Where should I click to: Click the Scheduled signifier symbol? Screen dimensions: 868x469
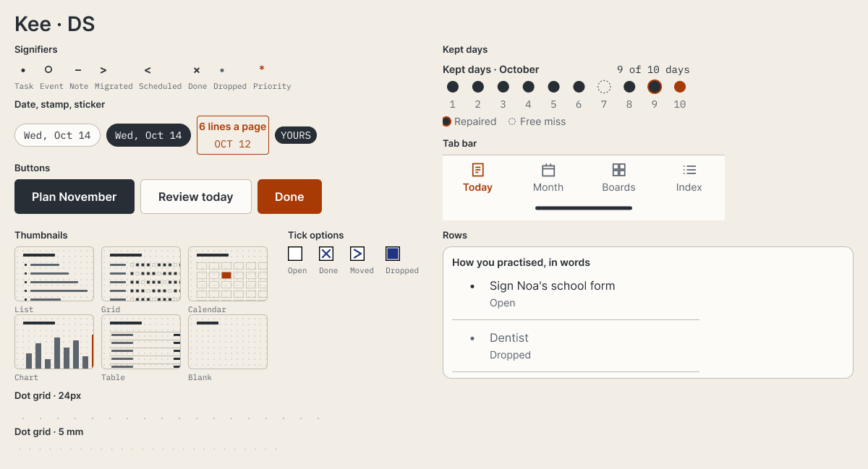pyautogui.click(x=148, y=70)
